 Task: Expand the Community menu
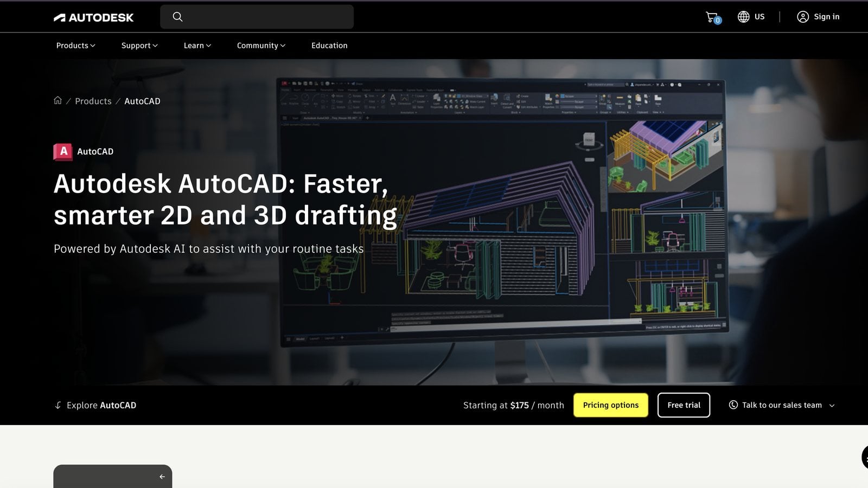click(261, 46)
